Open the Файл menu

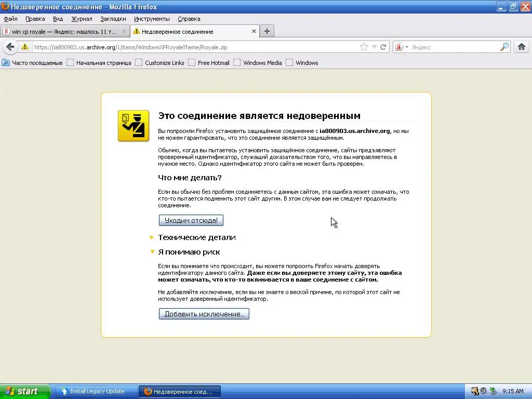11,19
